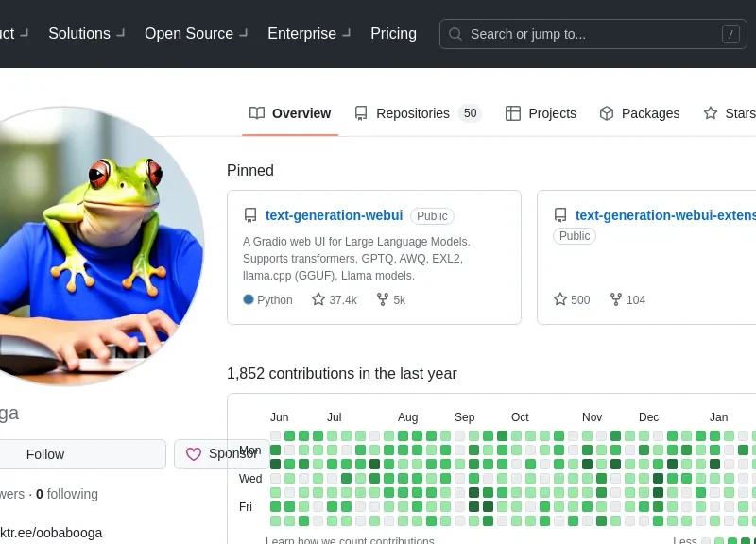This screenshot has height=544, width=756.
Task: Click the heart icon on Sponsor button
Action: (x=194, y=454)
